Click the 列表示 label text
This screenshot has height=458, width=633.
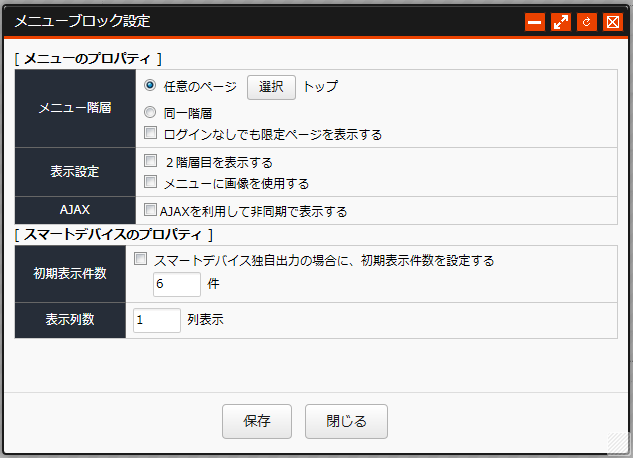(205, 320)
